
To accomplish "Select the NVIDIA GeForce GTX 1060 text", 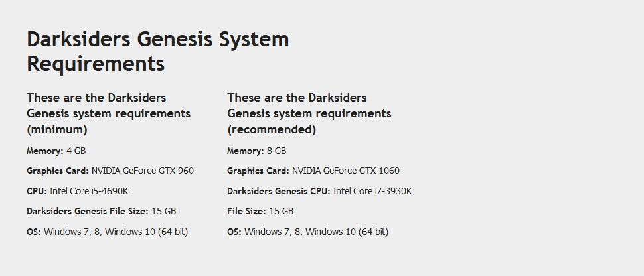I will pyautogui.click(x=345, y=171).
